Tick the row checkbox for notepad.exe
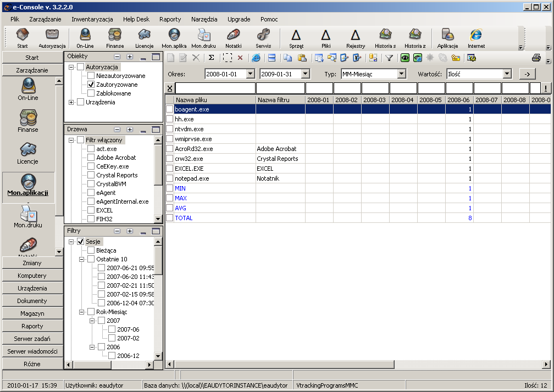The height and width of the screenshot is (392, 554). 170,178
